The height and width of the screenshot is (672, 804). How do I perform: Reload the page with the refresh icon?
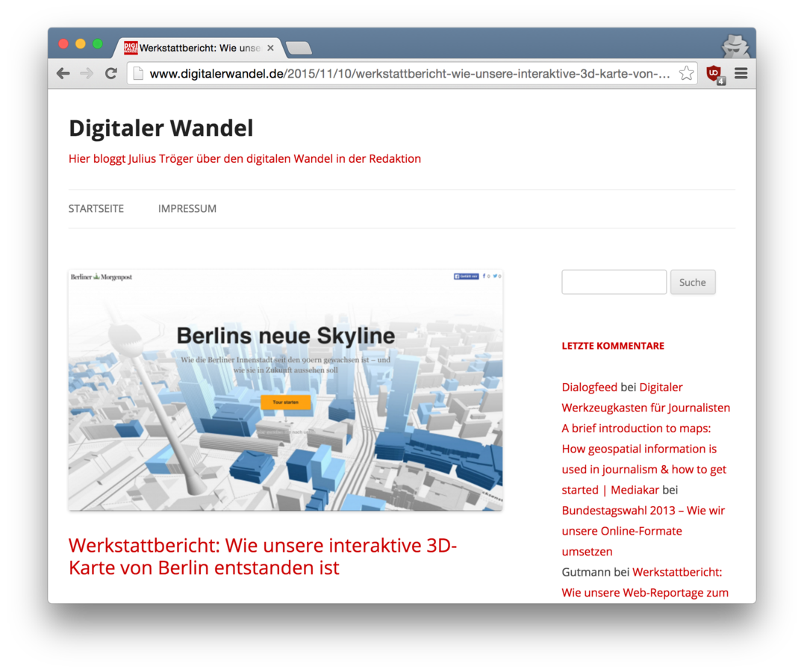(x=110, y=73)
